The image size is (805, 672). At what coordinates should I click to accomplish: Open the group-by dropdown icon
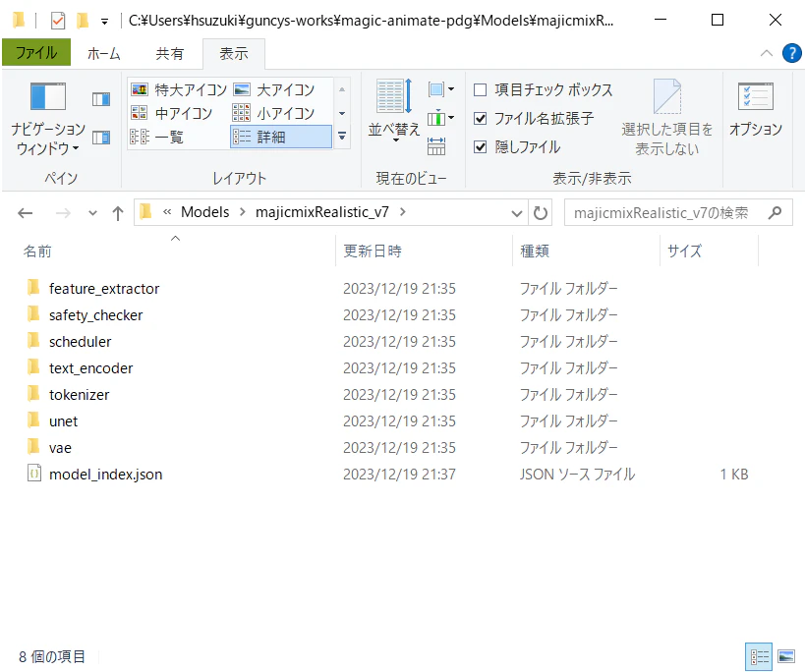click(441, 89)
